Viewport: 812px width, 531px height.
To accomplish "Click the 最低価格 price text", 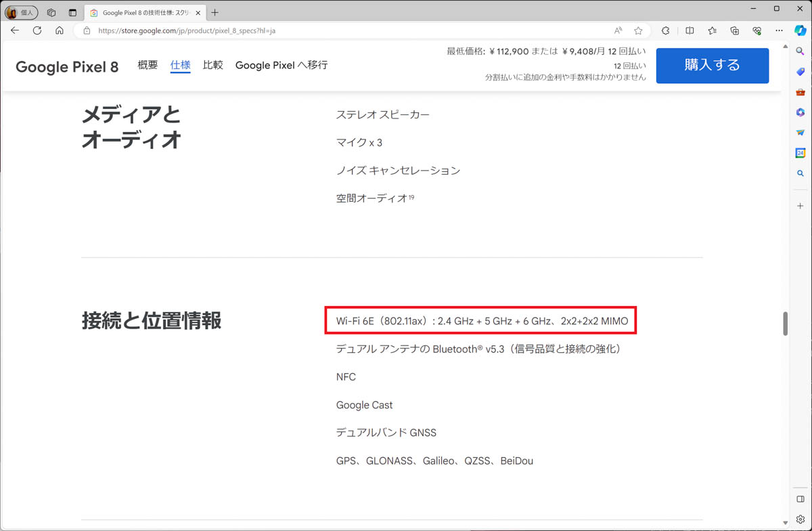I will tap(546, 51).
